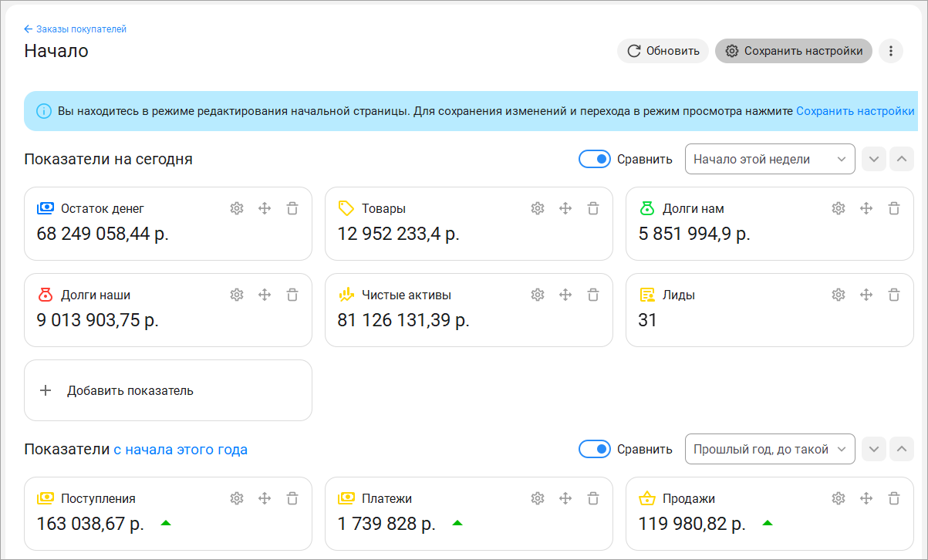Move today's indicators section down
Screen dimensions: 928x560
[x=874, y=159]
